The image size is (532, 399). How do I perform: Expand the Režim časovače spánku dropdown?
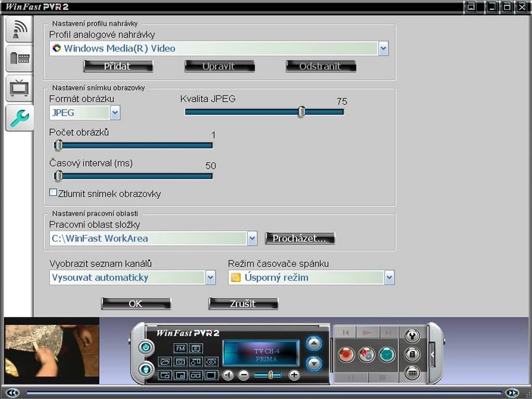coord(389,277)
